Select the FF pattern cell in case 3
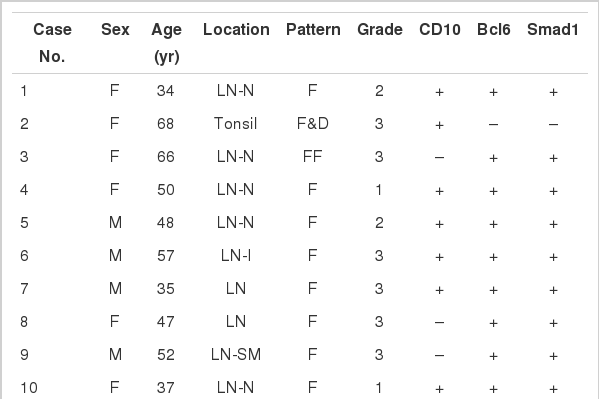 point(312,156)
